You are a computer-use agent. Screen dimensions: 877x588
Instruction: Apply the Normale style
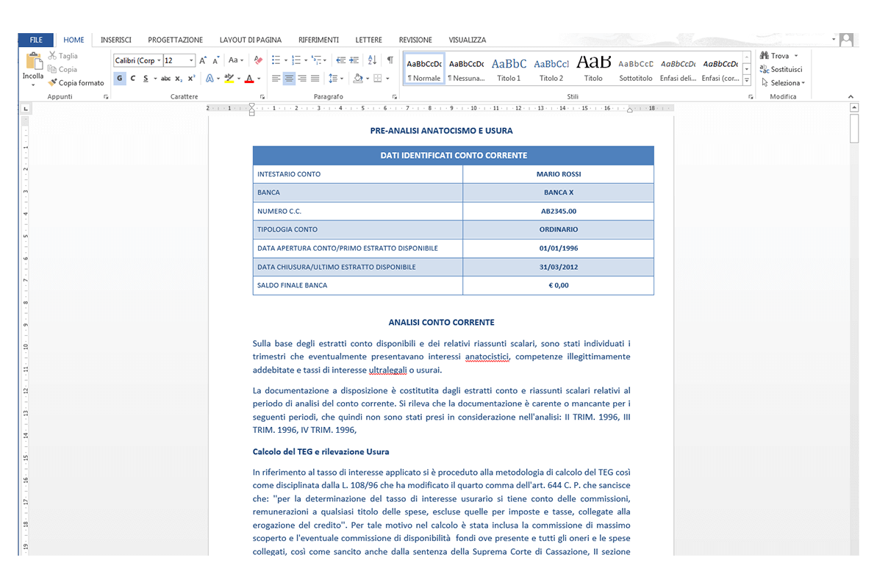pos(424,69)
